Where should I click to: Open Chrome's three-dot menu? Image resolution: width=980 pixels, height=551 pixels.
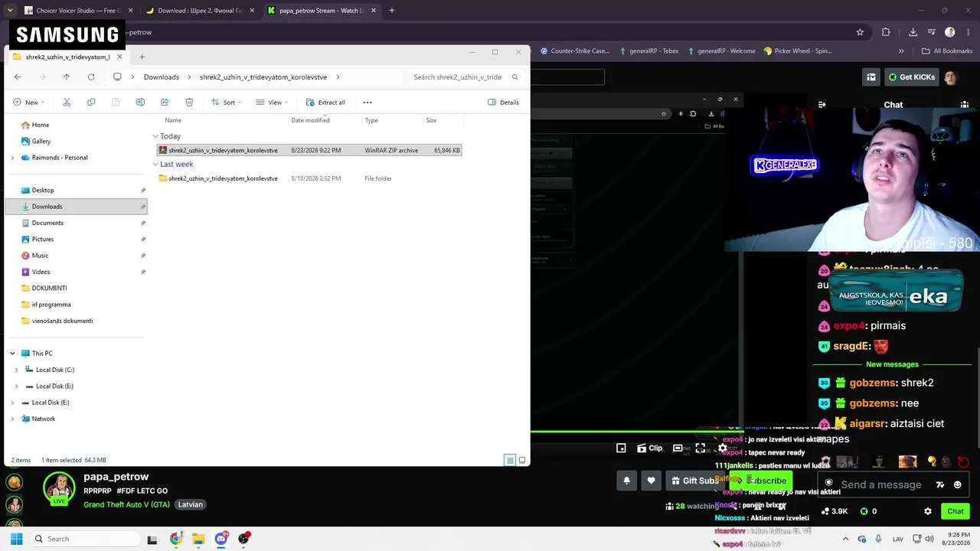pyautogui.click(x=968, y=32)
